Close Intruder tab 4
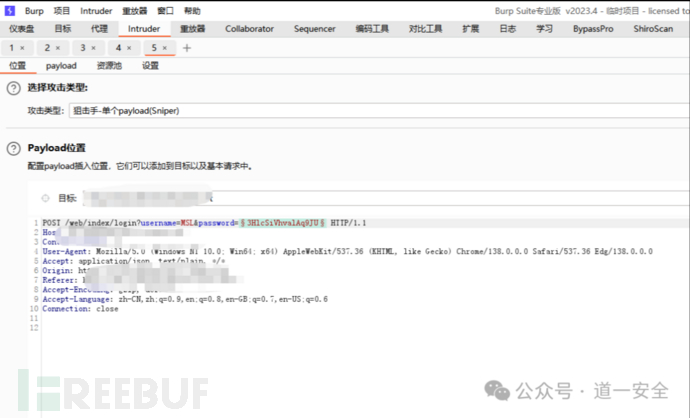 pyautogui.click(x=129, y=48)
